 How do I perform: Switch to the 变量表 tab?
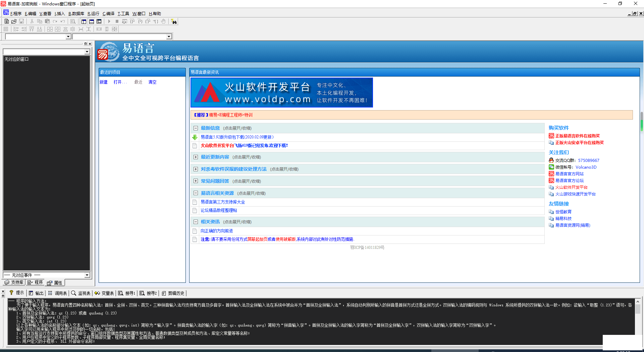click(x=104, y=293)
